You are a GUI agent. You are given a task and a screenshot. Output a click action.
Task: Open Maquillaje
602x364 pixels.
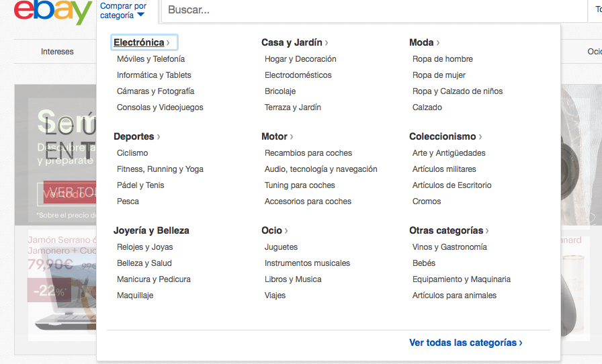click(x=135, y=295)
